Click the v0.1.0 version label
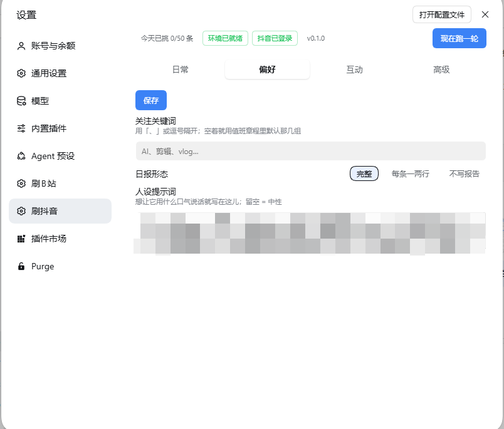504x429 pixels. click(316, 38)
